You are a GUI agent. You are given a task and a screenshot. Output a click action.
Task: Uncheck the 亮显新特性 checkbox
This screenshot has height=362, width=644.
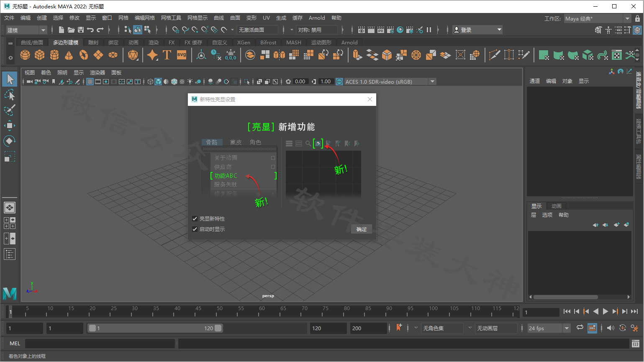tap(195, 218)
